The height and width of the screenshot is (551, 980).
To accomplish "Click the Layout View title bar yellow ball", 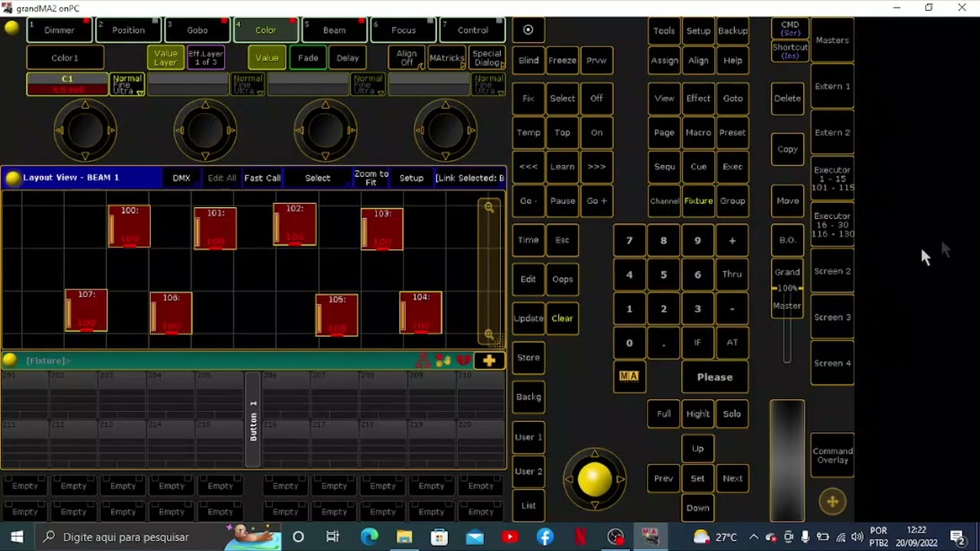I will point(13,178).
